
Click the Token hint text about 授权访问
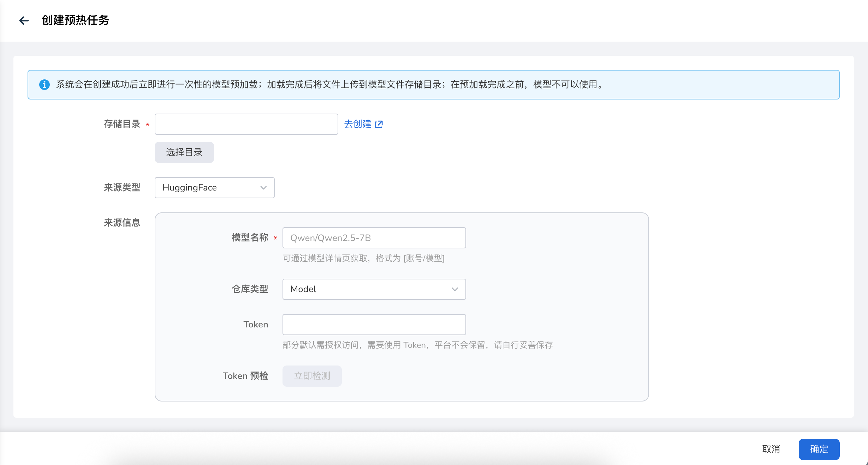click(417, 345)
